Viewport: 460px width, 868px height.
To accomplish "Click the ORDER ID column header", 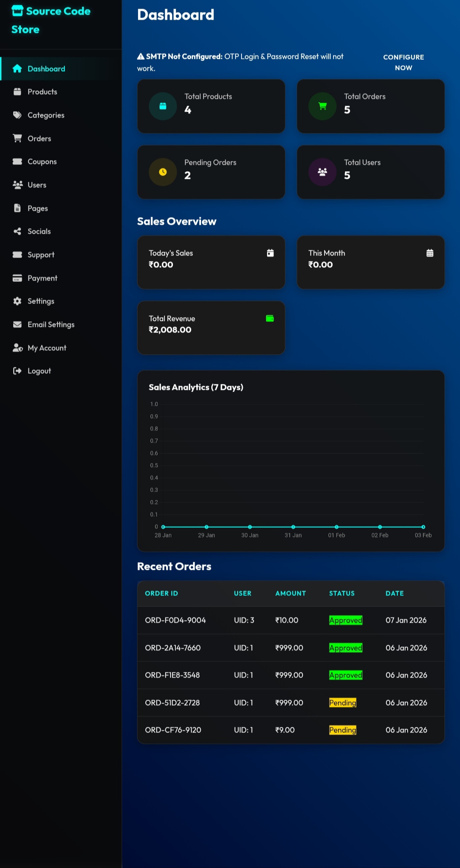I will point(161,593).
